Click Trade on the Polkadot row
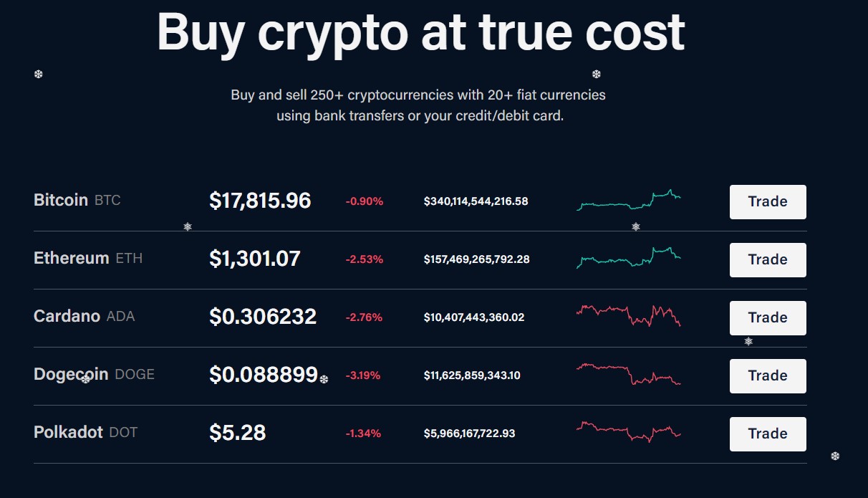This screenshot has width=868, height=498. pyautogui.click(x=767, y=434)
